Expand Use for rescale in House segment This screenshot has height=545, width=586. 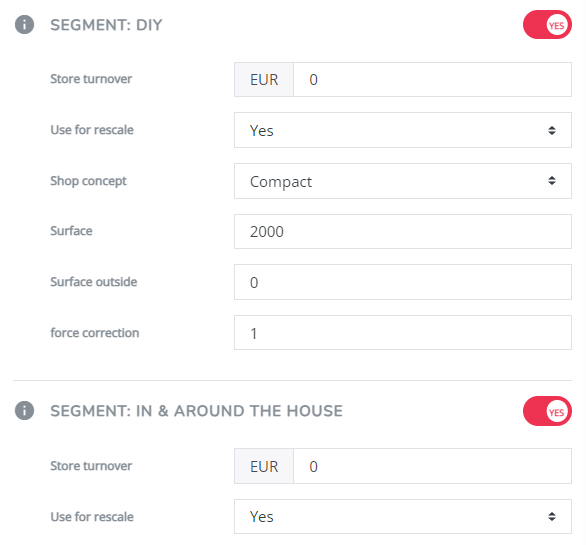pyautogui.click(x=403, y=517)
